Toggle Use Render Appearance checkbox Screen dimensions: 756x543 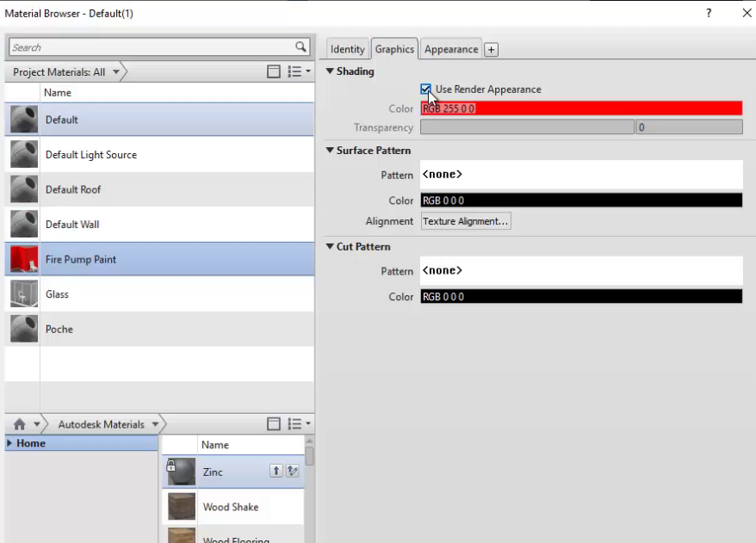tap(425, 89)
